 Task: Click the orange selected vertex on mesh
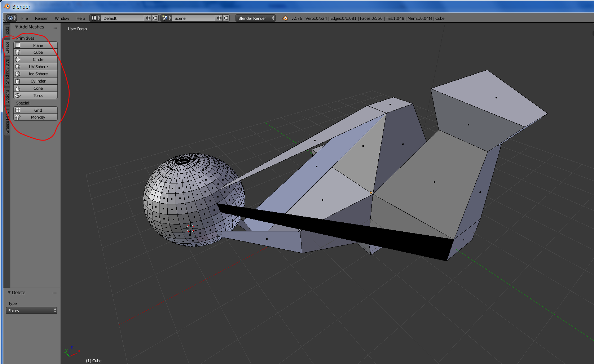point(371,193)
